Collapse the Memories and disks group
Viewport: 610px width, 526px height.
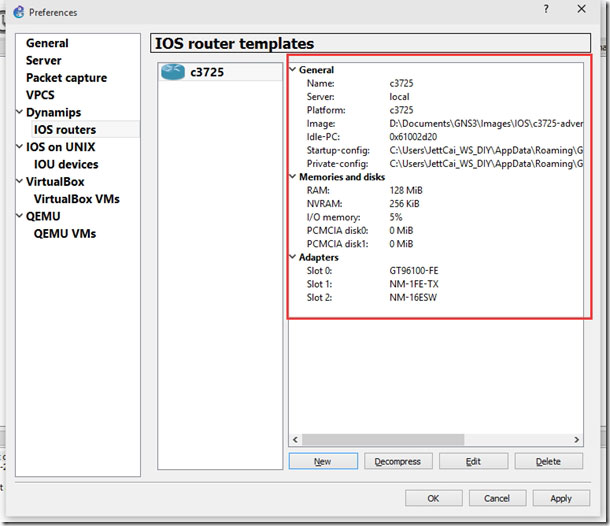(293, 177)
